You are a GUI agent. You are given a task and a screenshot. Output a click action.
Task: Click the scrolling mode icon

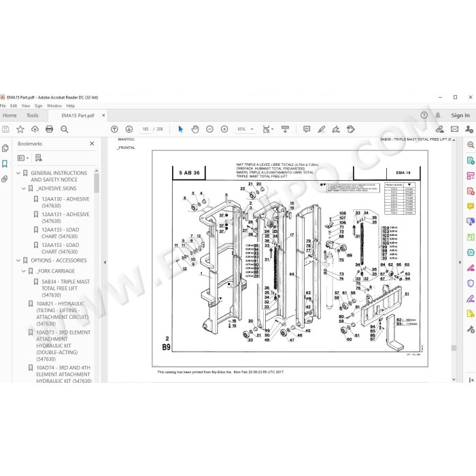coord(285,129)
